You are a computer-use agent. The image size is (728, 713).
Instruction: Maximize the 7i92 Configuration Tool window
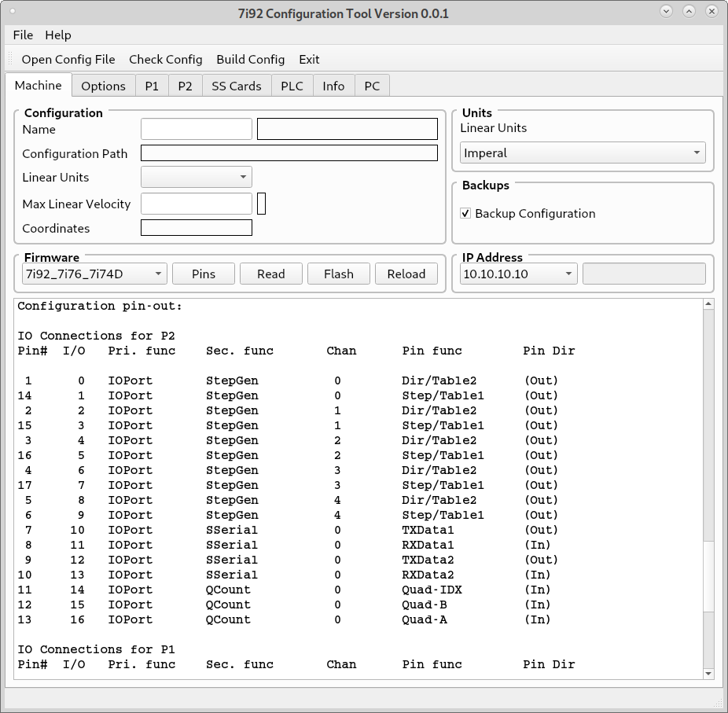(x=689, y=11)
